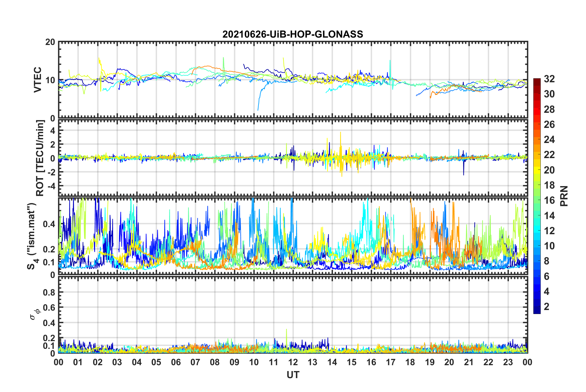Screen dimensions: 586x392
Task: Click the dark blue bottom of the PRN colorbar
Action: point(537,311)
